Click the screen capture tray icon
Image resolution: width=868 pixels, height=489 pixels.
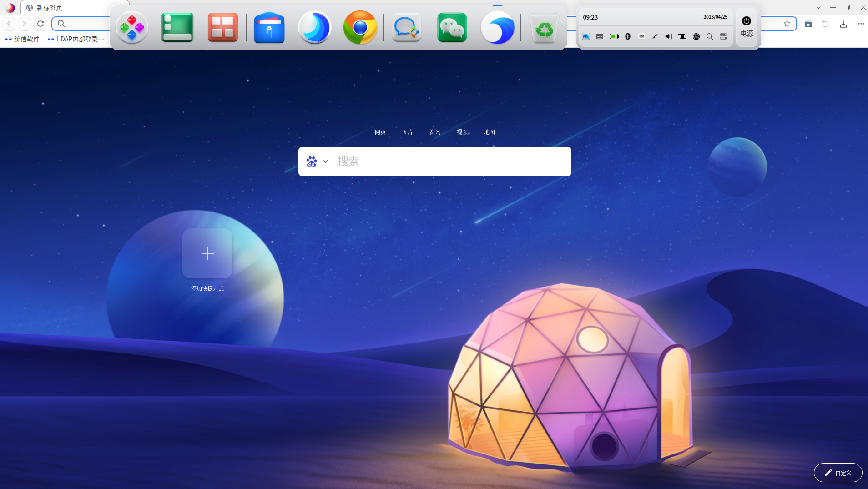[682, 36]
